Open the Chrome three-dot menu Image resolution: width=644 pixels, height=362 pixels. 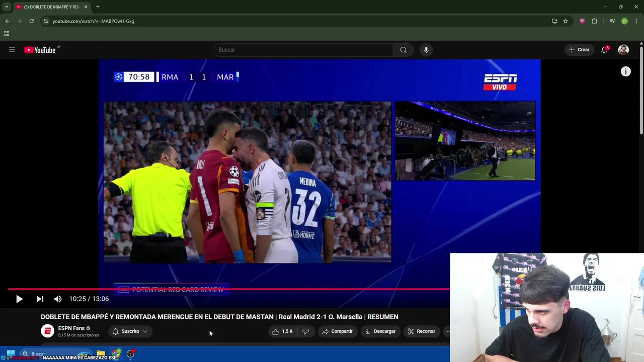(x=637, y=21)
